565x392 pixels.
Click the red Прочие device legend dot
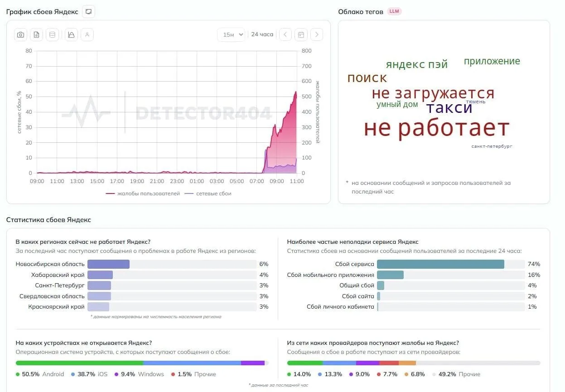click(173, 374)
